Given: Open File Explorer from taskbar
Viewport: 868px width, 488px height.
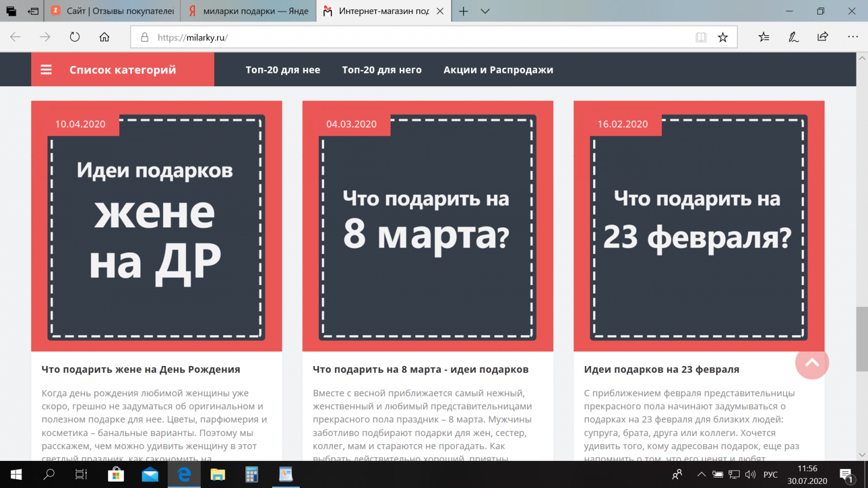Looking at the screenshot, I should click(x=218, y=475).
